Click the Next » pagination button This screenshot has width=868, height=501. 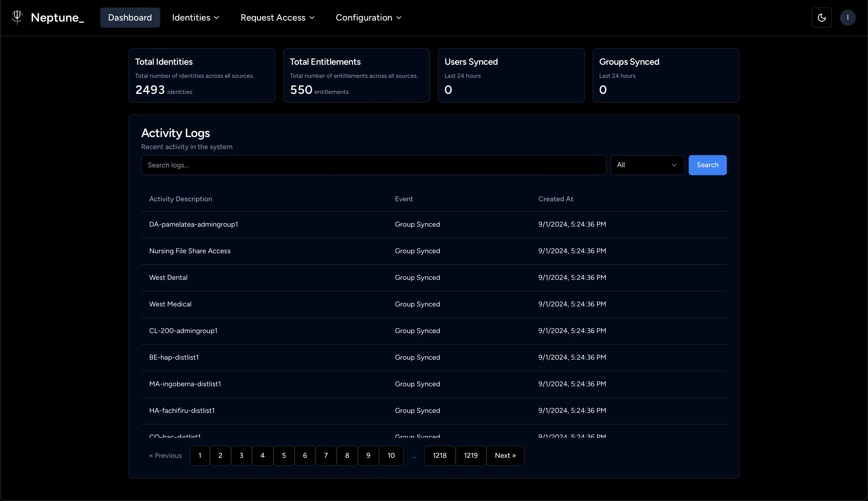pyautogui.click(x=505, y=456)
